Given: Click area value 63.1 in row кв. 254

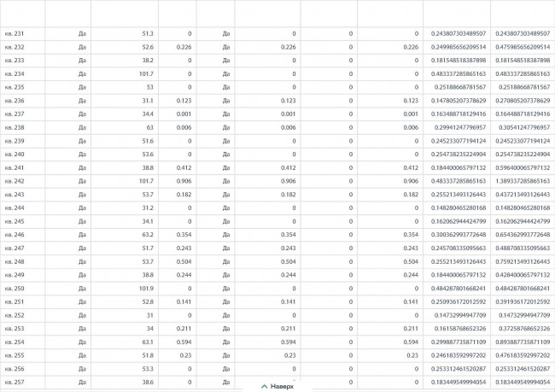Looking at the screenshot, I should (x=148, y=342).
